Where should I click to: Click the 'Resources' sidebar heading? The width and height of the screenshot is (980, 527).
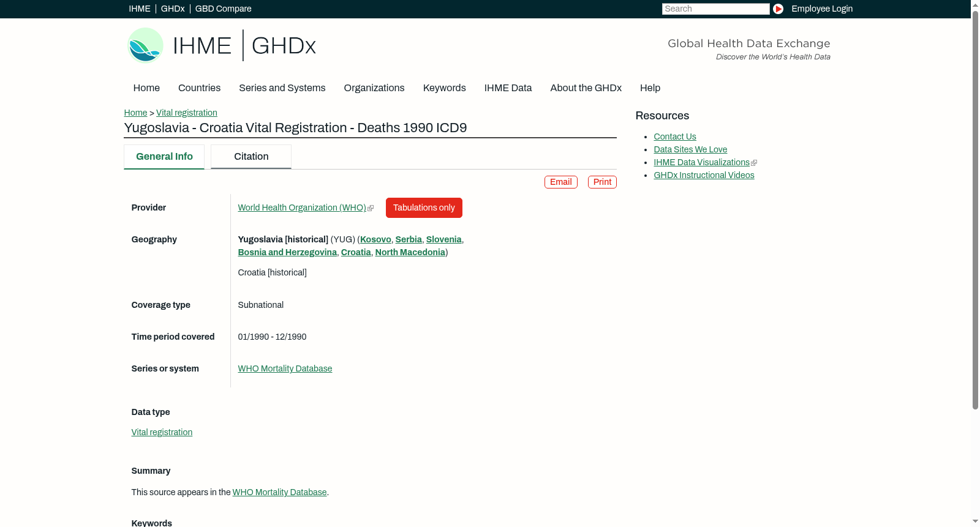662,116
